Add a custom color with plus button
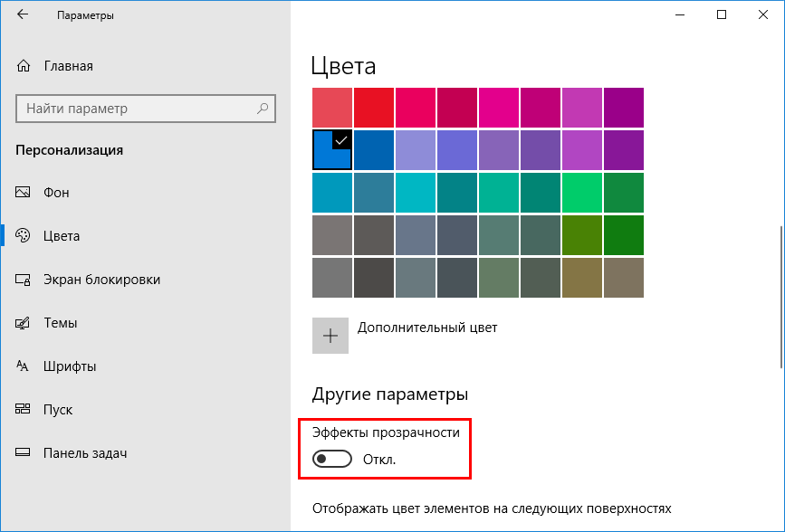Viewport: 785px width, 532px height. pyautogui.click(x=330, y=335)
